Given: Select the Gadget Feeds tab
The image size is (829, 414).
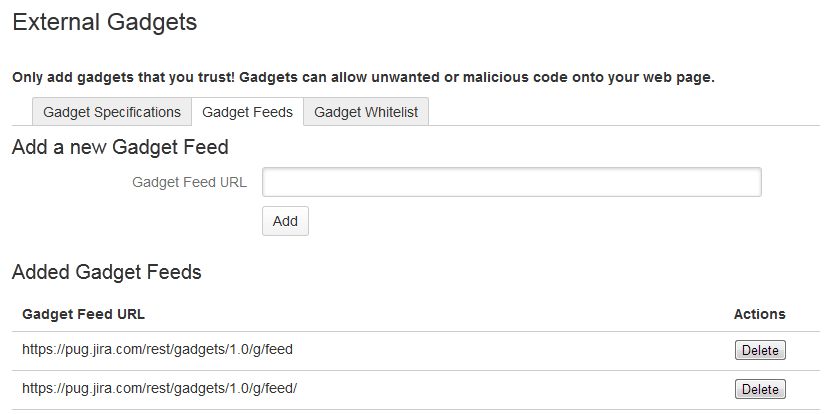Looking at the screenshot, I should [x=247, y=112].
